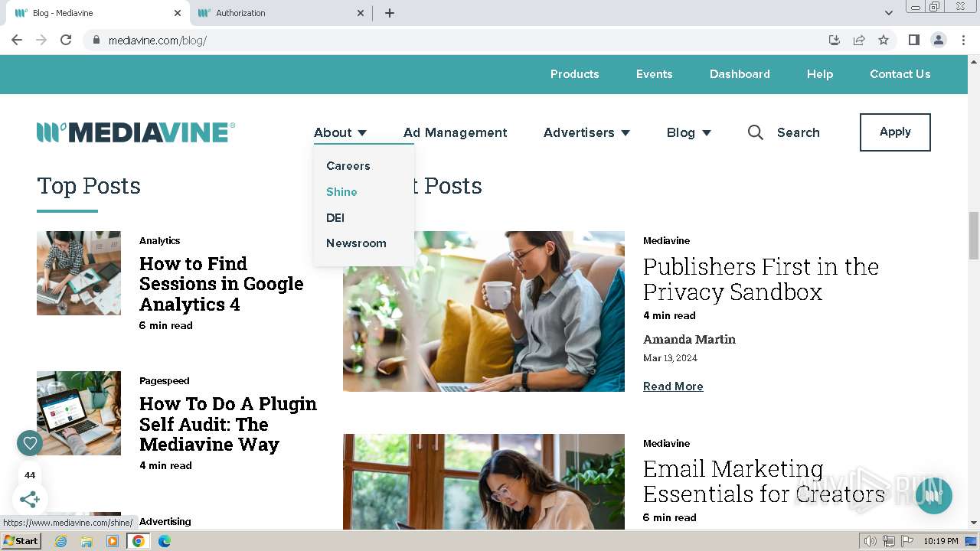
Task: Click Contact Us link
Action: point(900,74)
